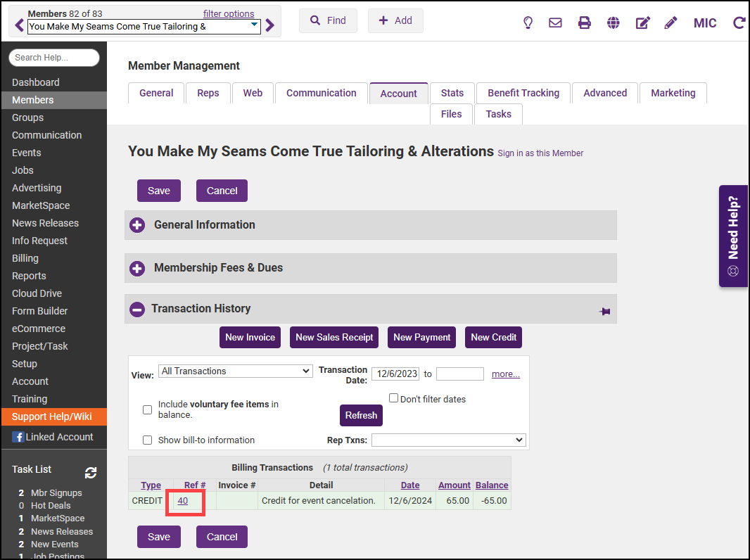Click the globe icon in toolbar
The image size is (750, 560).
click(614, 23)
